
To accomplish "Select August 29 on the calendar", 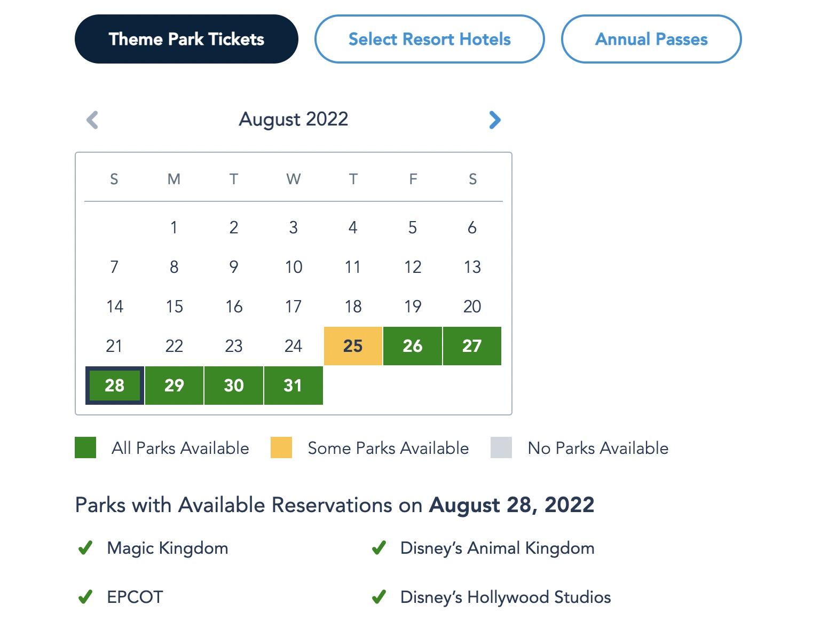I will (x=174, y=386).
